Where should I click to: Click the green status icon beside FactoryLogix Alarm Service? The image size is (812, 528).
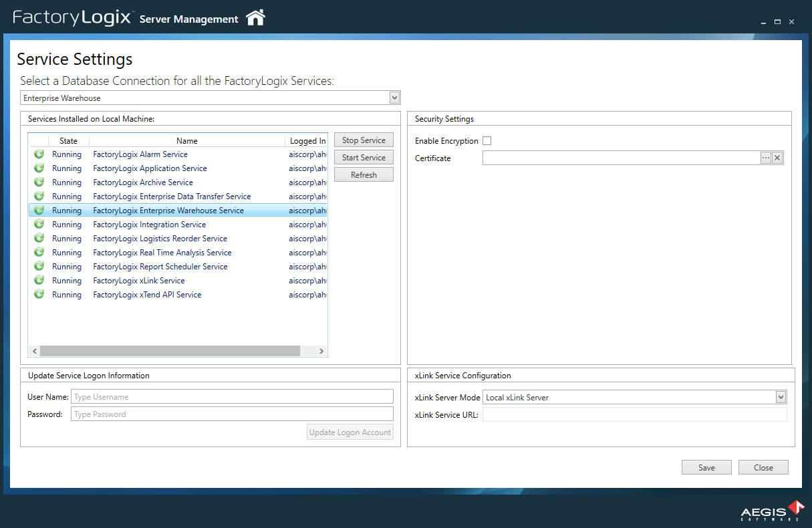tap(39, 154)
